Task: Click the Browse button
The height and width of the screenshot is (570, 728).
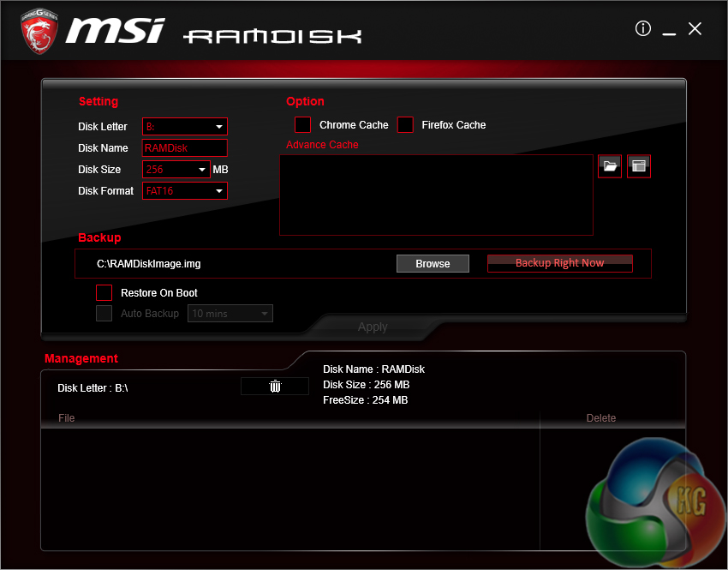Action: point(433,264)
